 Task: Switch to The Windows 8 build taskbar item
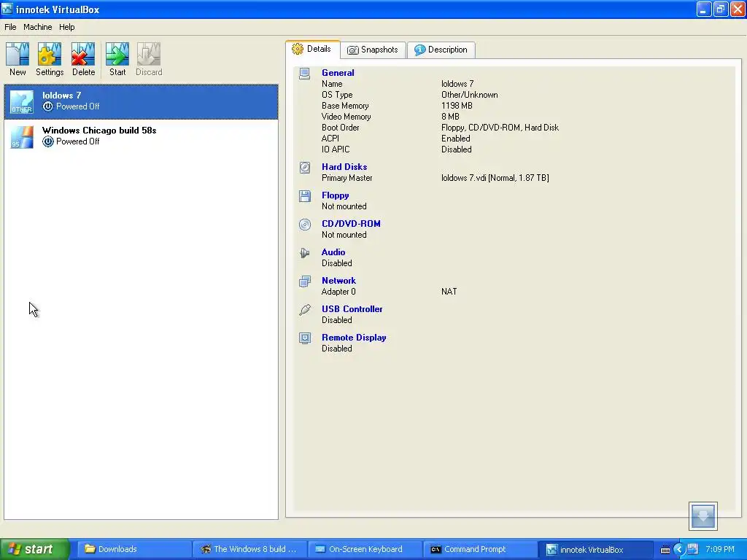click(249, 549)
